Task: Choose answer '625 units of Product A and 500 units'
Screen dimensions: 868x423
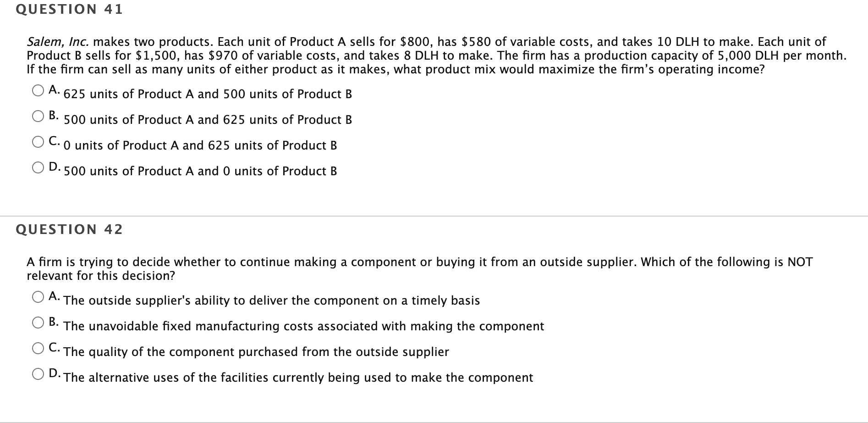Action: tap(206, 94)
